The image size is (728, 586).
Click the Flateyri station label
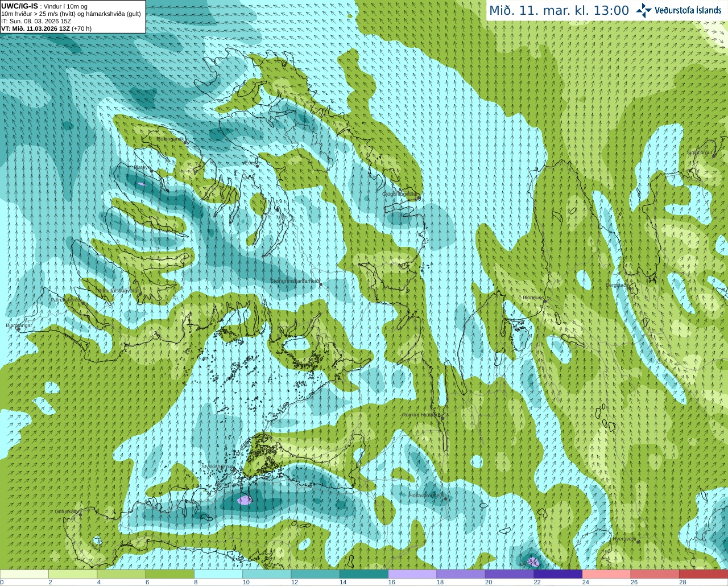coord(142,167)
